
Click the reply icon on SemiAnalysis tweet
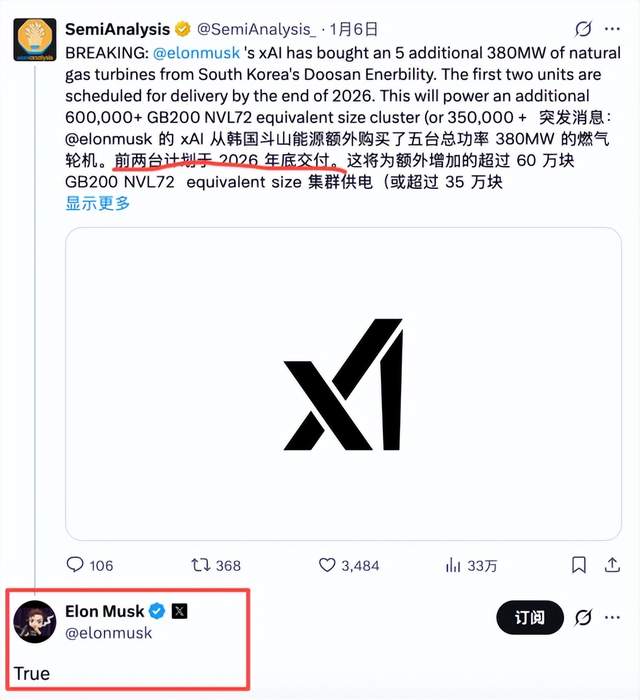point(76,565)
